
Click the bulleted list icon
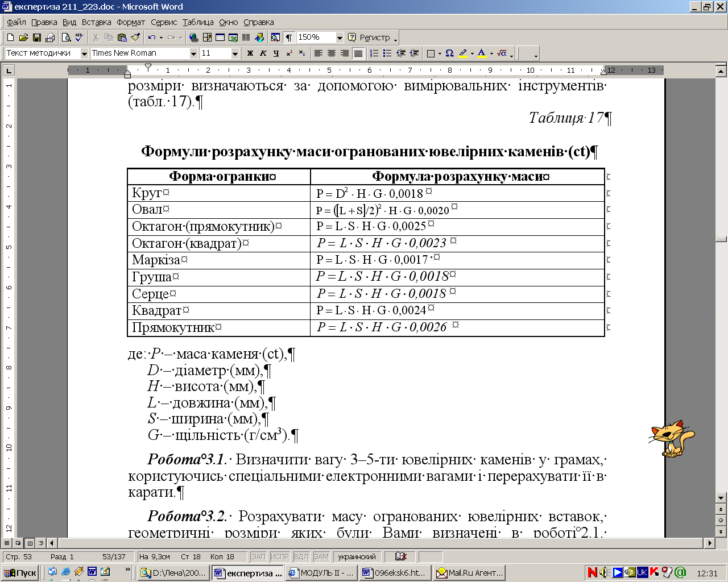(x=387, y=53)
